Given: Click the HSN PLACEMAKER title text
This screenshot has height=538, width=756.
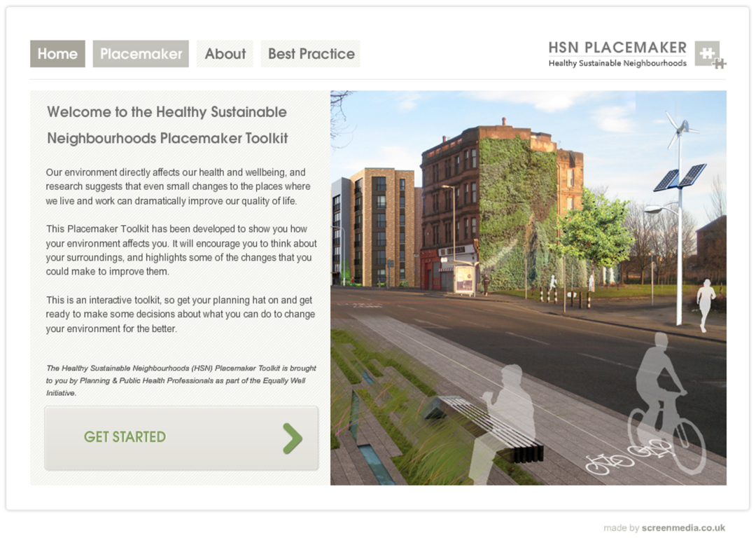Looking at the screenshot, I should click(617, 48).
